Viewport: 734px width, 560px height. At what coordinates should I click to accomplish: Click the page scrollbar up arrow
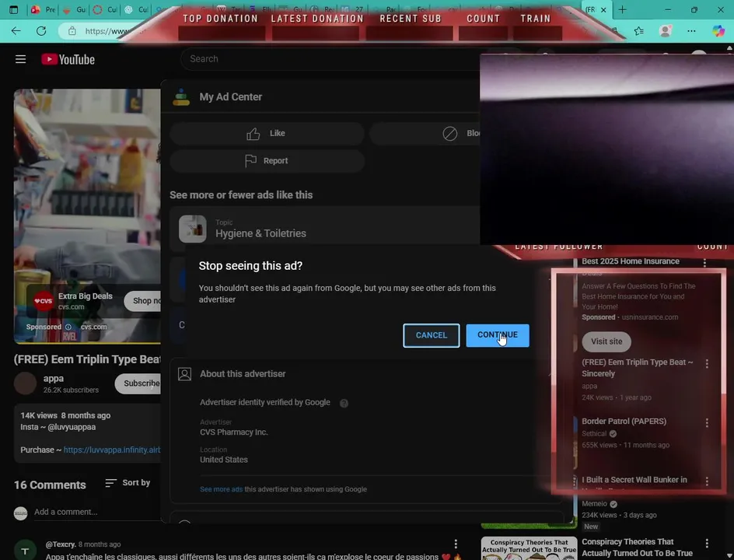click(729, 48)
